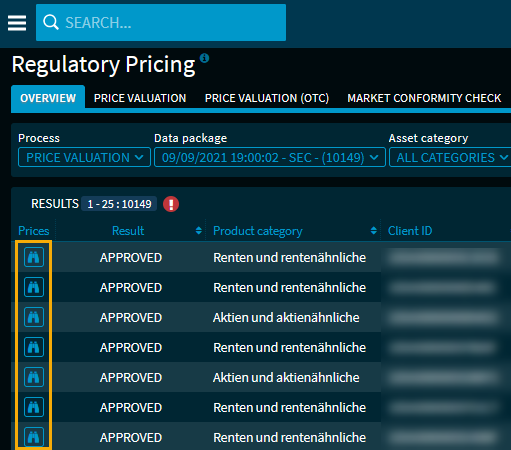The width and height of the screenshot is (511, 450).
Task: Click the Product category column header
Action: pos(258,231)
